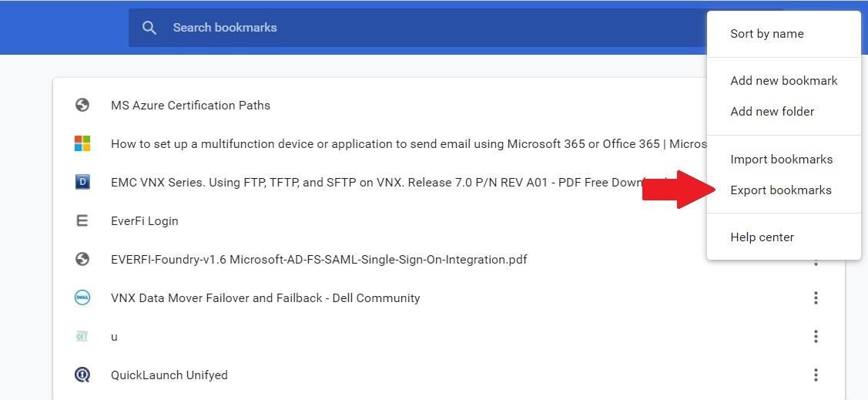Open more options for VNX Data Mover bookmark
Viewport: 868px width, 400px height.
[816, 297]
